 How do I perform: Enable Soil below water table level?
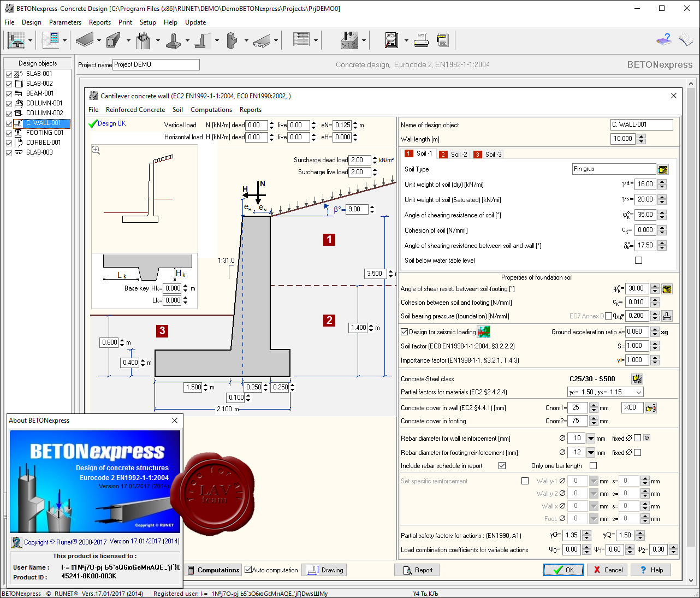[x=638, y=260]
